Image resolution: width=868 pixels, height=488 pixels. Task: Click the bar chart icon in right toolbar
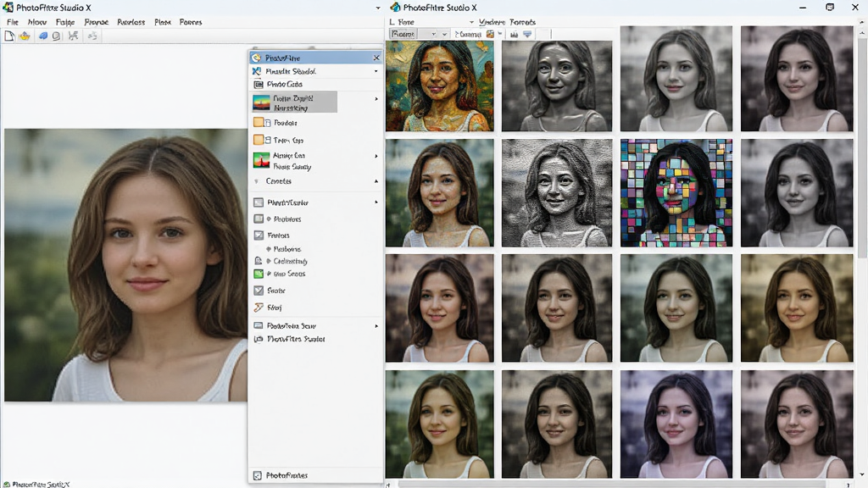click(515, 34)
